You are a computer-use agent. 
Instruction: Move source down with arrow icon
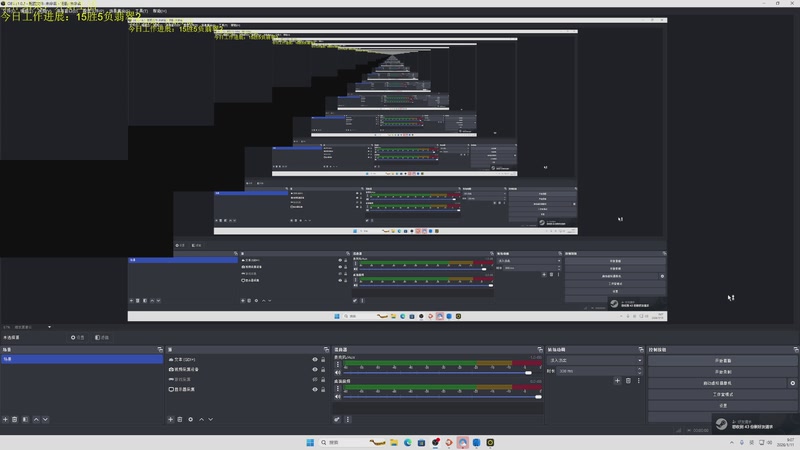(211, 419)
